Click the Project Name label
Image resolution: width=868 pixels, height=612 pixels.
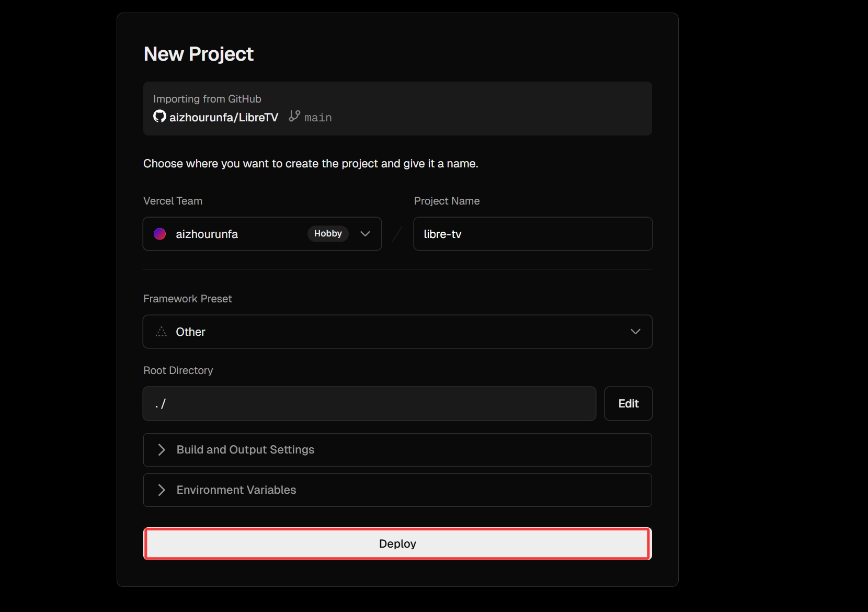pyautogui.click(x=447, y=201)
